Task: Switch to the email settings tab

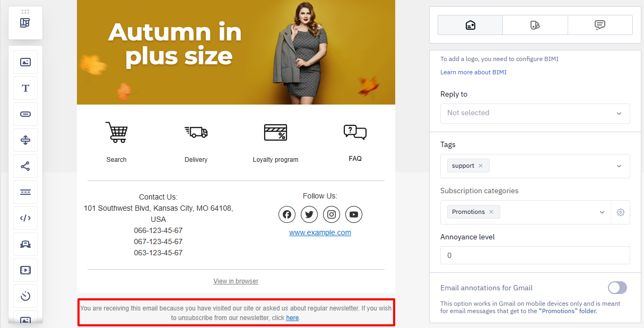Action: coord(470,25)
